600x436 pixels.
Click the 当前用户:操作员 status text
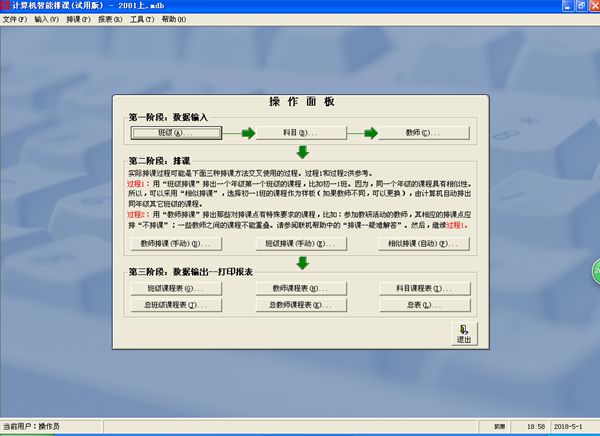click(31, 426)
